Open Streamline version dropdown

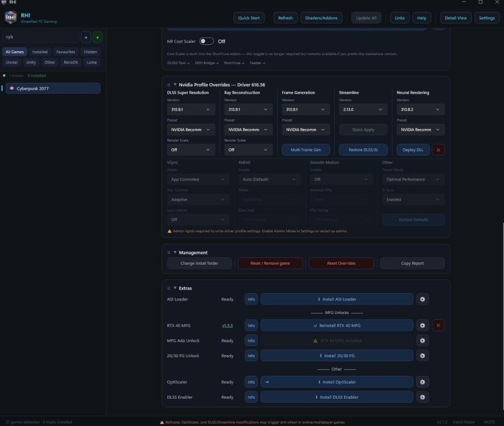point(363,110)
